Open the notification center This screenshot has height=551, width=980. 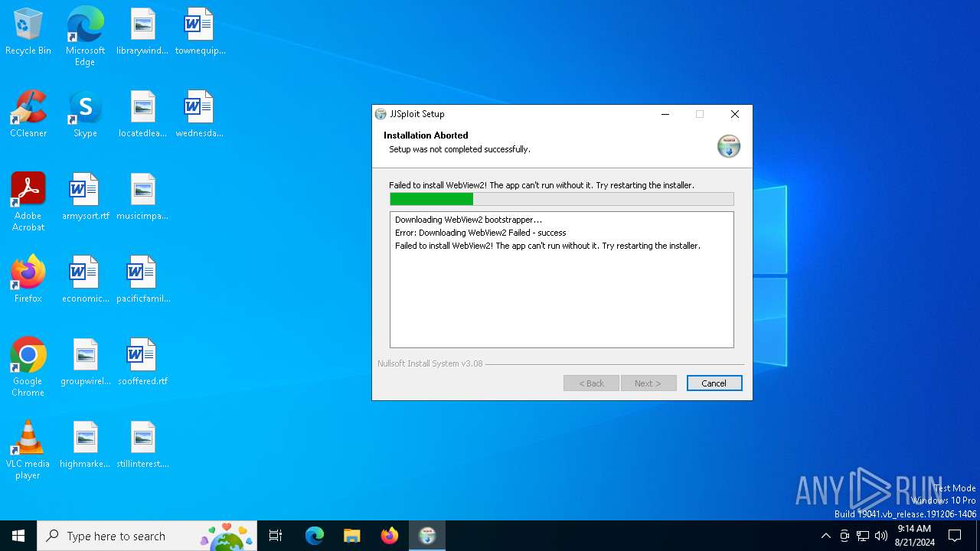955,536
